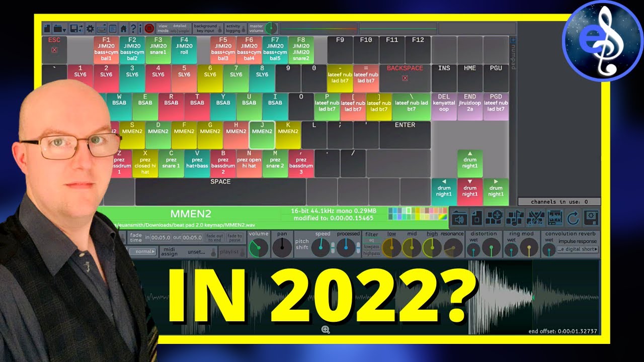644x362 pixels.
Task: Click the blank file icon beside the speaker folder
Action: [x=476, y=218]
